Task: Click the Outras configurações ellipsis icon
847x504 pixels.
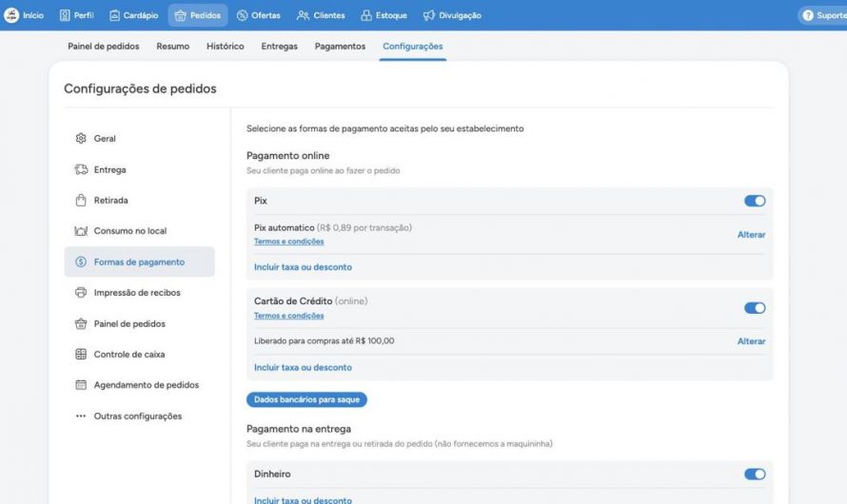Action: (81, 417)
